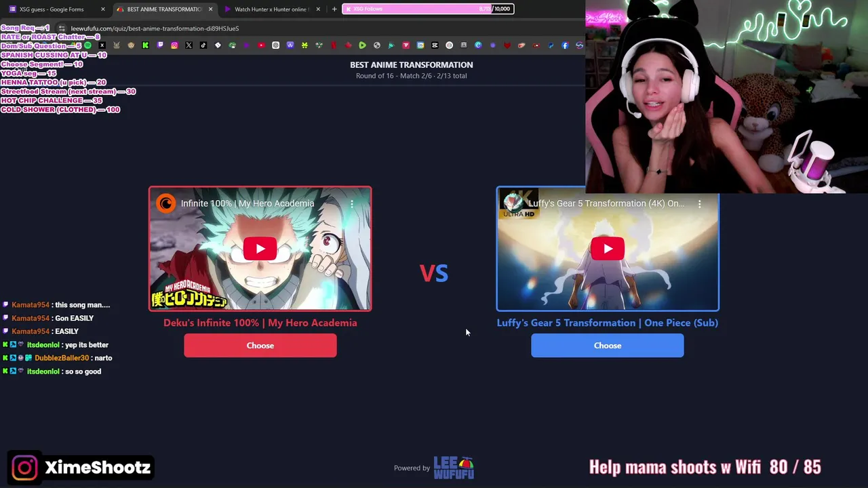Click 'Luffy's Gear 5 Transformation (4K)' video title
Image resolution: width=868 pixels, height=488 pixels.
pos(606,203)
